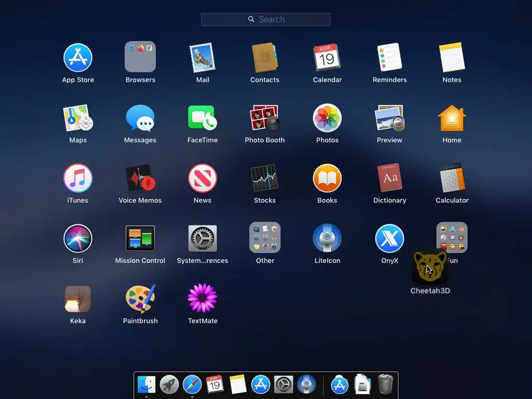
Task: Open the App Store app in Launchpad
Action: click(78, 58)
